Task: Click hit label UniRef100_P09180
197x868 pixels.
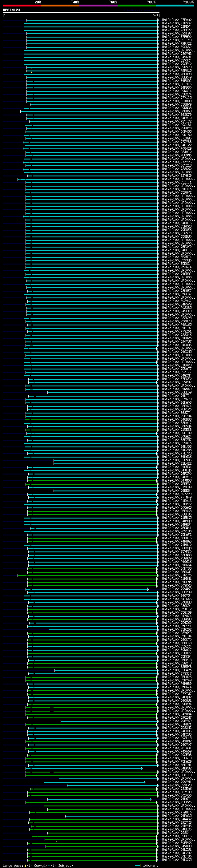Action: coord(176,531)
